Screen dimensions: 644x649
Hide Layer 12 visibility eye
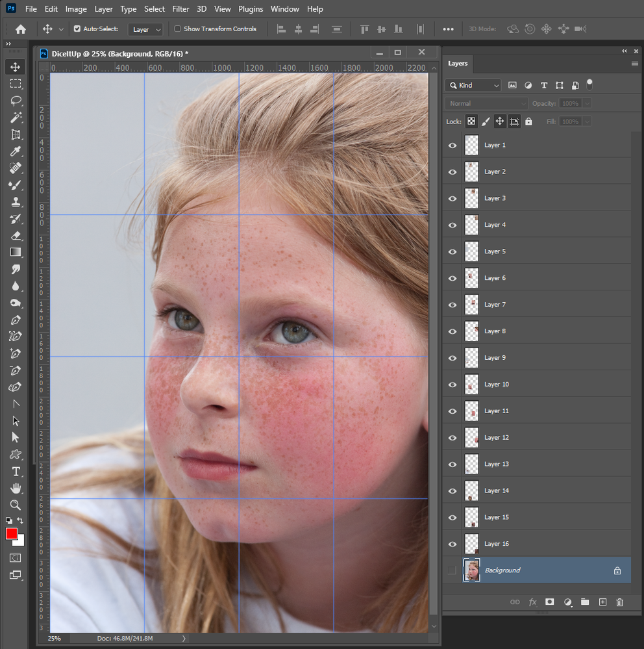(x=452, y=437)
